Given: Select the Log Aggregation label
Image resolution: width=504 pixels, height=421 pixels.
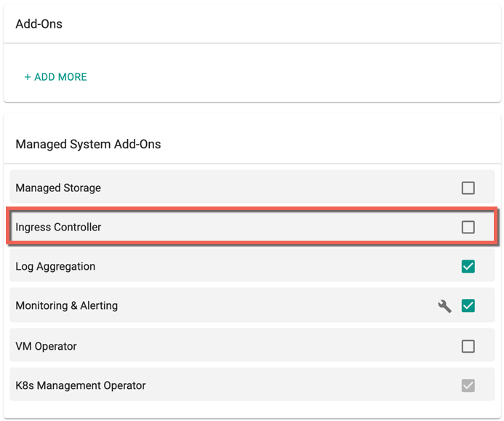Looking at the screenshot, I should [55, 266].
